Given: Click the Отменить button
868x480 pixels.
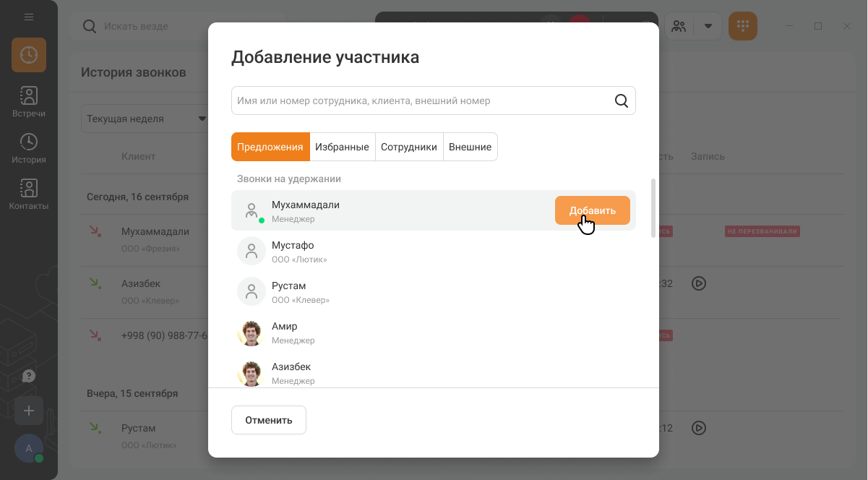Looking at the screenshot, I should pos(269,420).
